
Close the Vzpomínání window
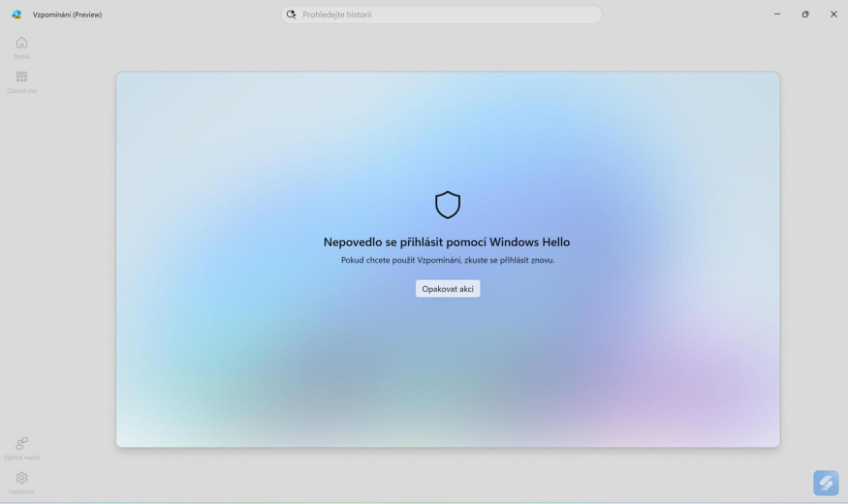[833, 15]
